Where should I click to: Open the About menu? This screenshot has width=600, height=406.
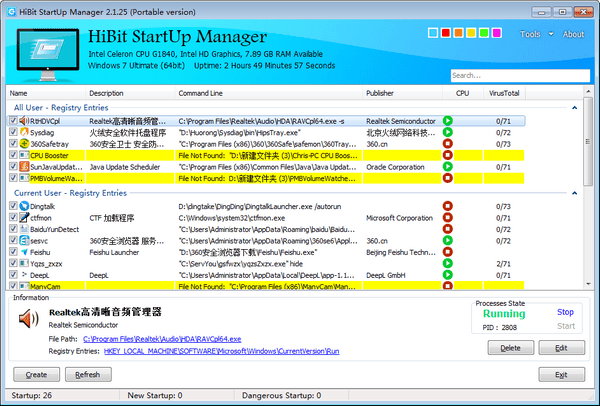click(573, 34)
